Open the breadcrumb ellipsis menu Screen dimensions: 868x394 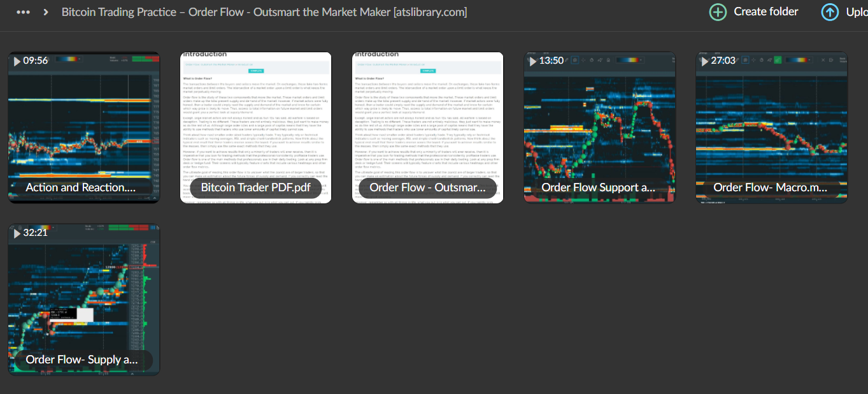click(x=23, y=11)
